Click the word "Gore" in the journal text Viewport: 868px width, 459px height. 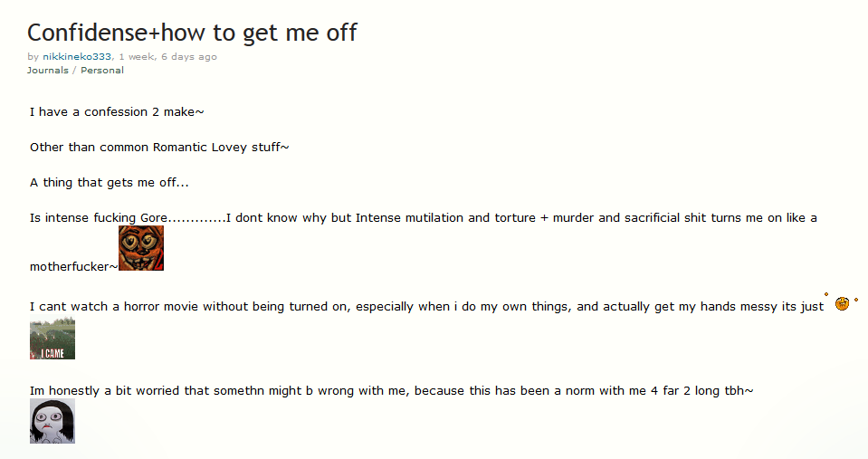point(153,217)
